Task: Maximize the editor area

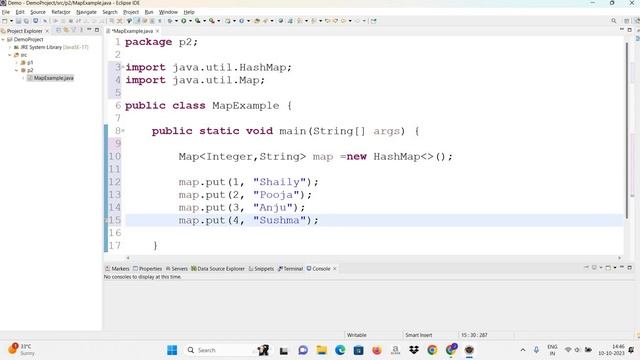Action: coord(629,30)
